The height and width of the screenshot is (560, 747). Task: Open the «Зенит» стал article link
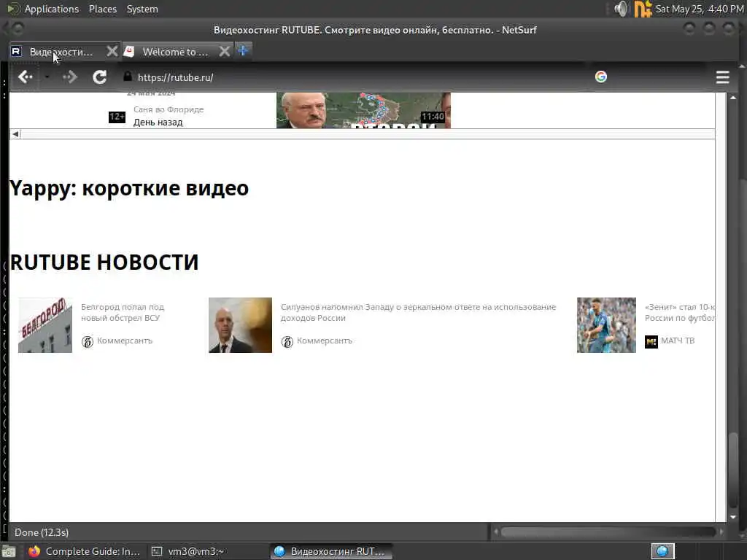[x=679, y=312]
